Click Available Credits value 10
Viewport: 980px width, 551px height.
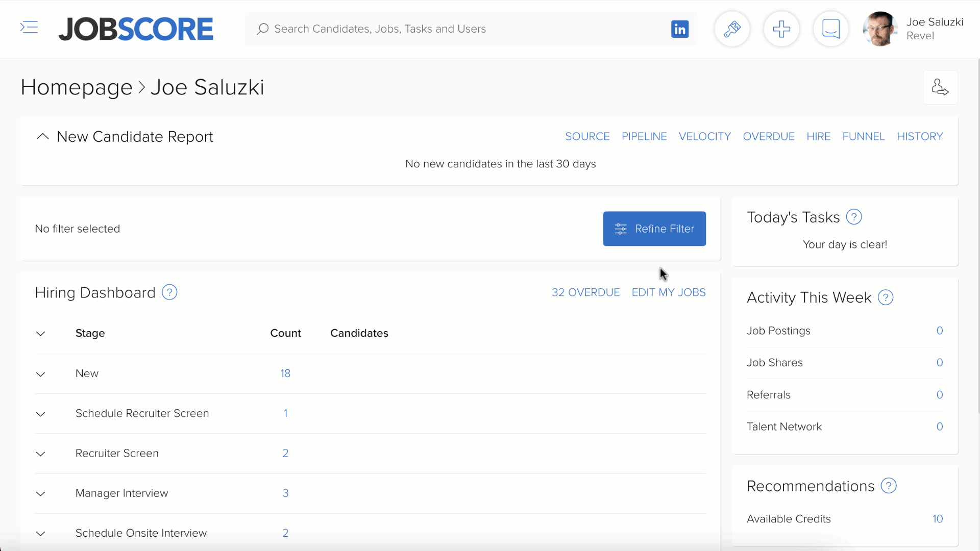(x=938, y=519)
